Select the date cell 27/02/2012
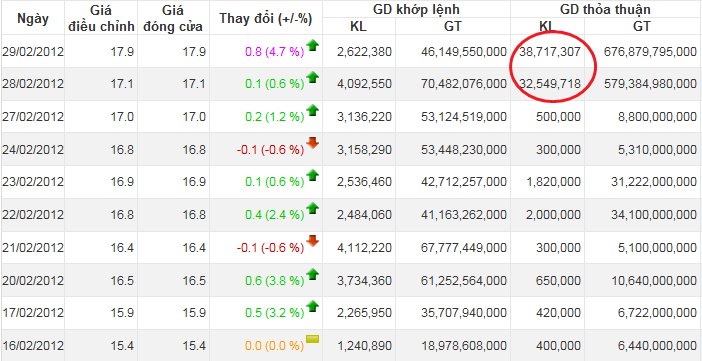The image size is (702, 361). 33,117
